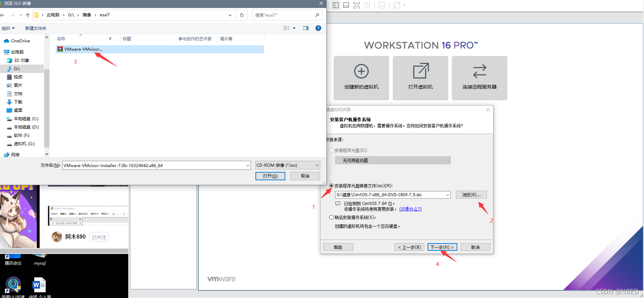Click the search magnifier icon in file dialog
Image resolution: width=644 pixels, height=298 pixels.
click(x=317, y=15)
